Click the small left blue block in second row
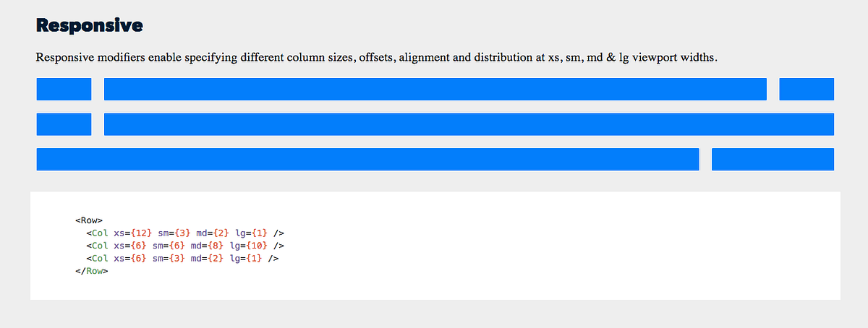Viewport: 868px width, 328px height. (x=64, y=124)
